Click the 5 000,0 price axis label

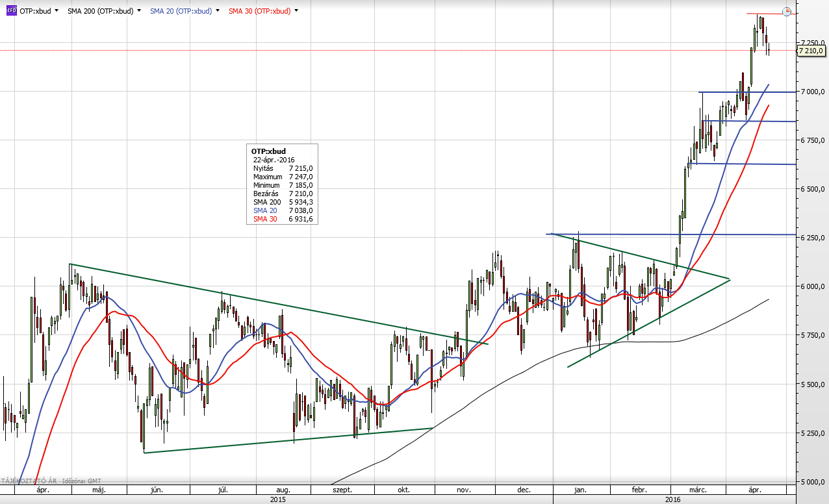pyautogui.click(x=812, y=482)
